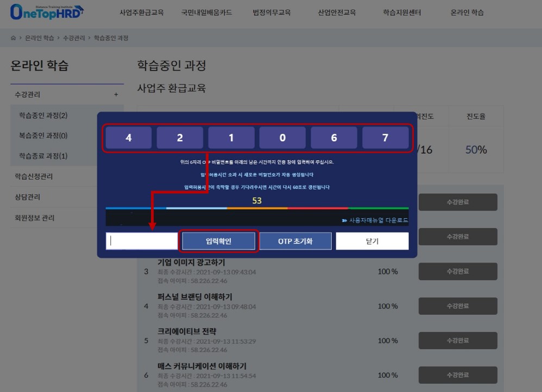Click the 수강관리 breadcrumb link
Image resolution: width=542 pixels, height=392 pixels.
(x=74, y=38)
